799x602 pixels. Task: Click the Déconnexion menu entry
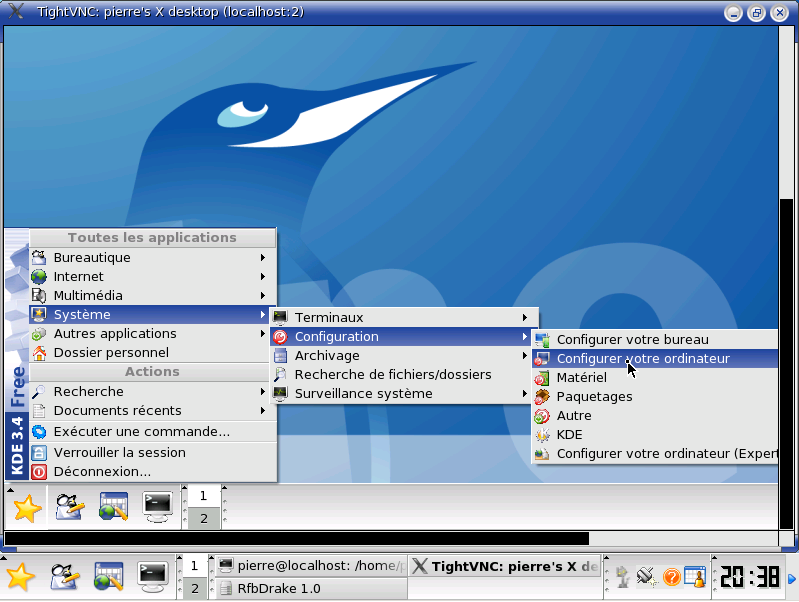click(102, 471)
